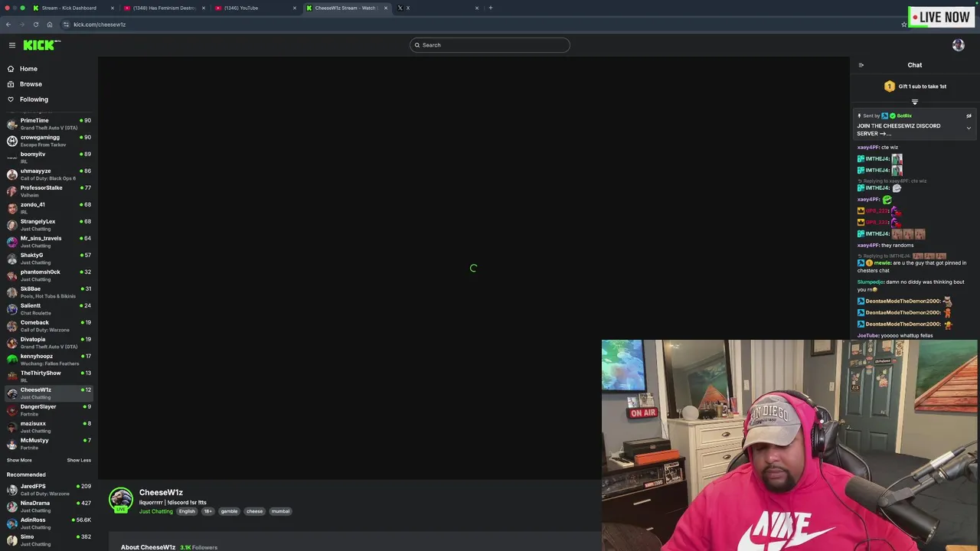The image size is (980, 551).
Task: Open Divatopia channel from list
Action: click(x=49, y=343)
